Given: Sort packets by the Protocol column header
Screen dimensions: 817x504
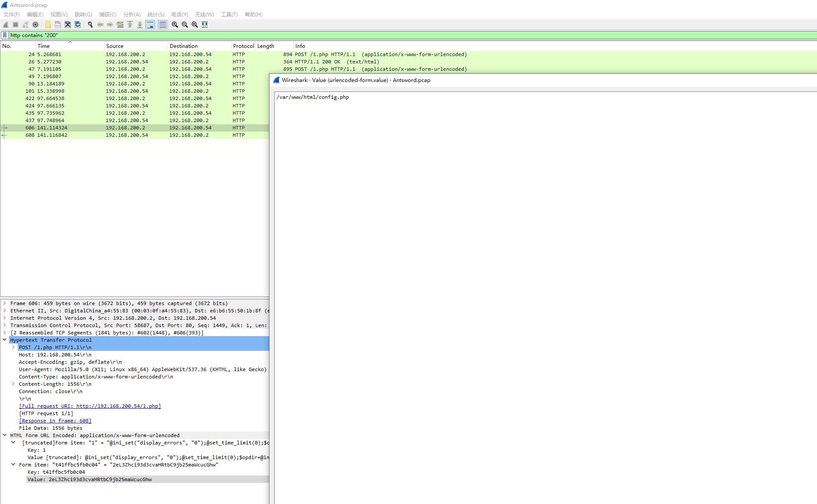Looking at the screenshot, I should tap(244, 46).
